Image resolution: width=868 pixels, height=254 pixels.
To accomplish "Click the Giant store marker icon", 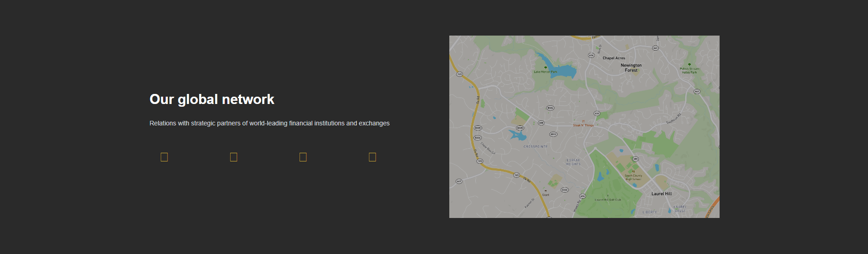I will pyautogui.click(x=546, y=191).
